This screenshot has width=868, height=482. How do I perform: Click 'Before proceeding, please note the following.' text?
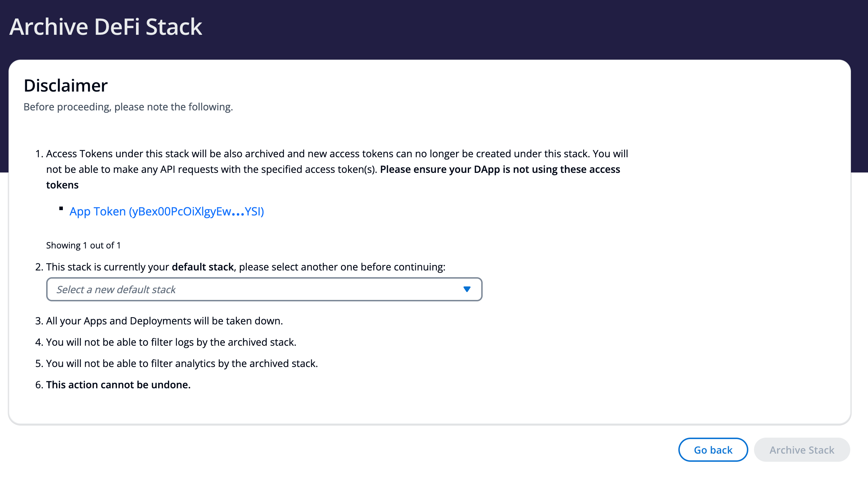click(x=128, y=107)
